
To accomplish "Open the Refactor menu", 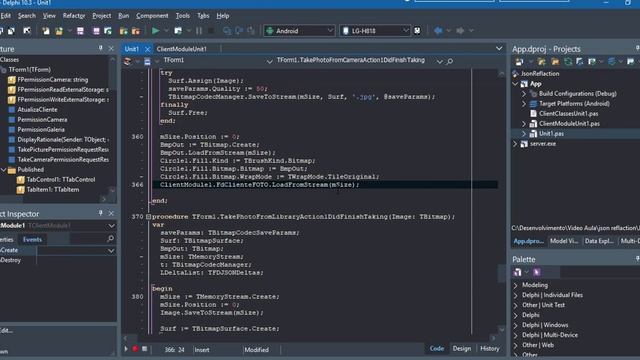I will pos(74,16).
